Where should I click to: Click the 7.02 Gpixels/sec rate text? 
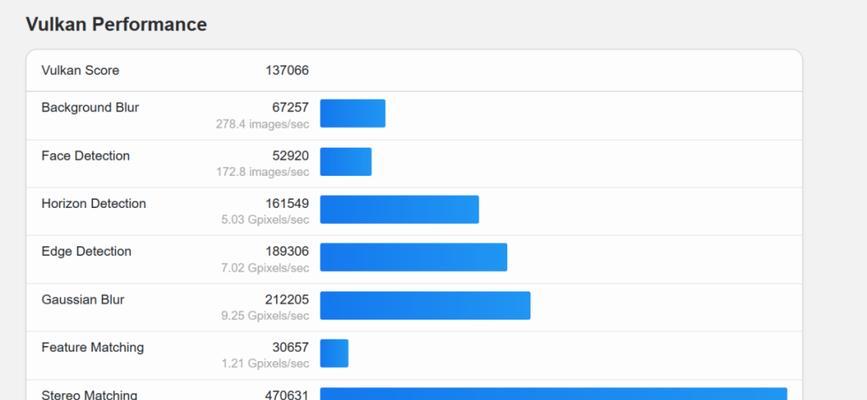pyautogui.click(x=265, y=268)
